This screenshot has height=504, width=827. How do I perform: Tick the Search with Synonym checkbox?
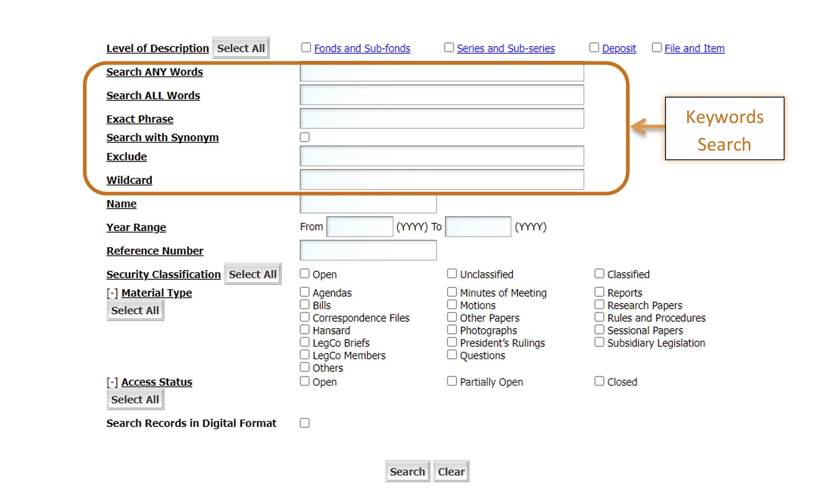tap(305, 137)
